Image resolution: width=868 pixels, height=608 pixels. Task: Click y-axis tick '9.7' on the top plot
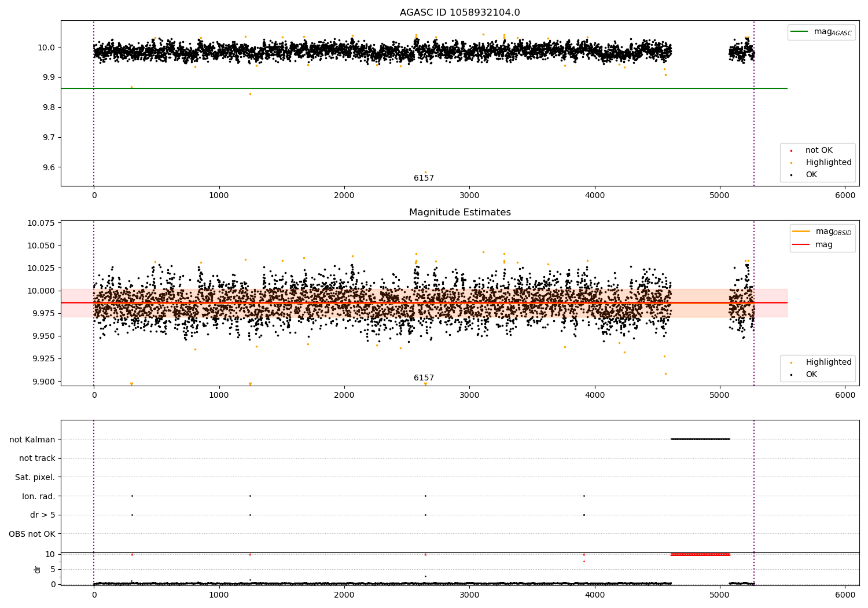pos(49,138)
